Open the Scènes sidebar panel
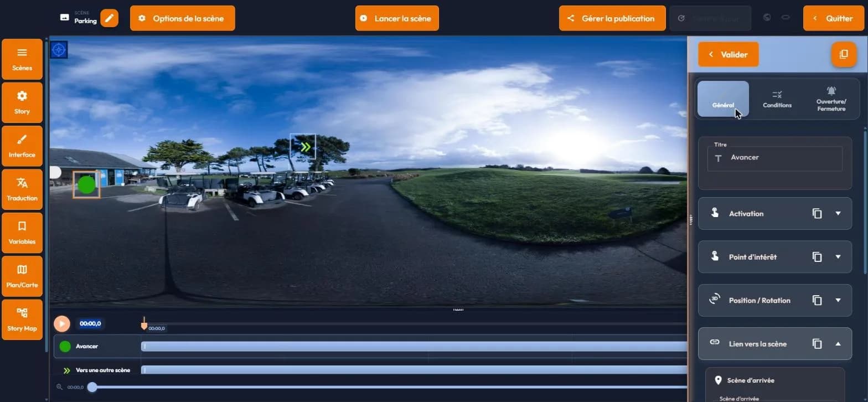868x402 pixels. (x=22, y=59)
